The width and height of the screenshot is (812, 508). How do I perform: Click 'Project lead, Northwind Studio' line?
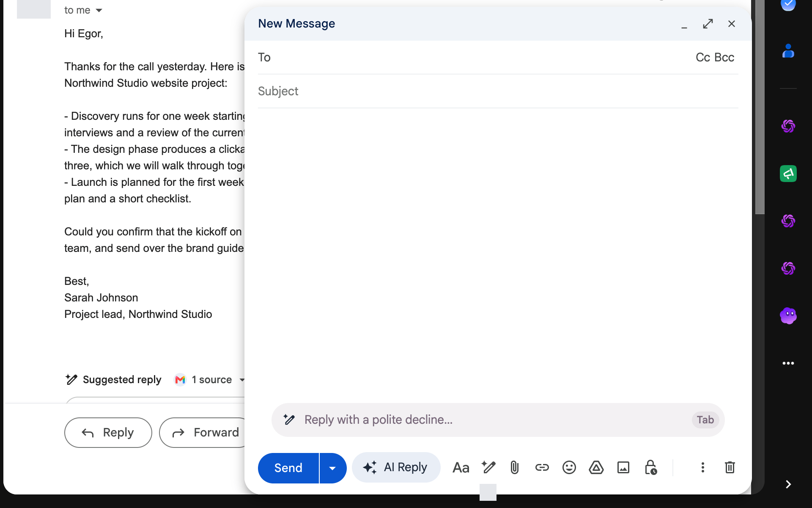[x=138, y=314]
